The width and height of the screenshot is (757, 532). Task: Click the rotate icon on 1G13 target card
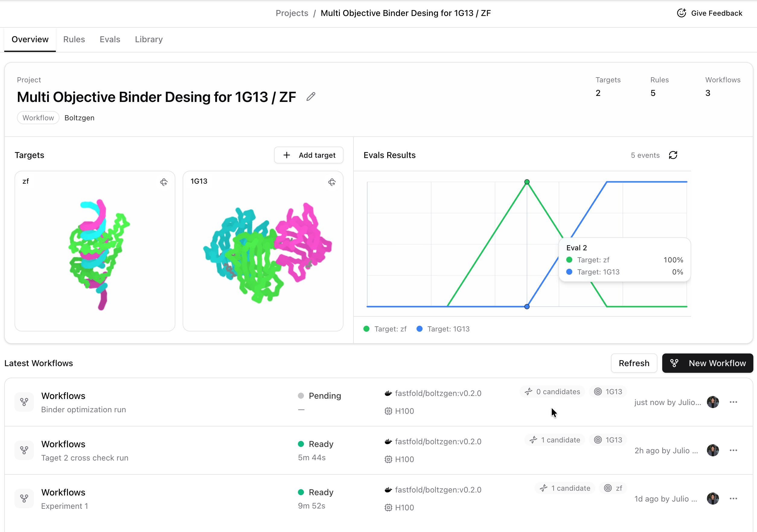point(332,182)
